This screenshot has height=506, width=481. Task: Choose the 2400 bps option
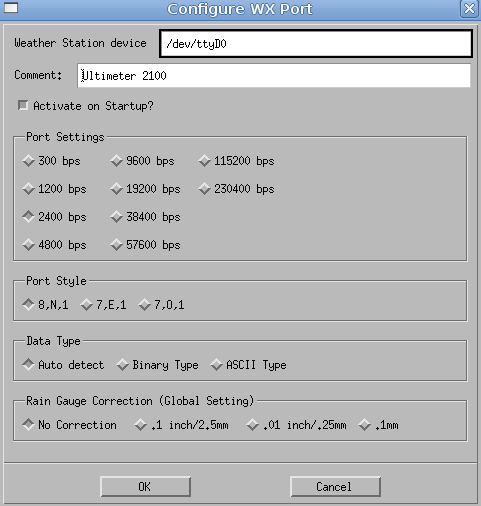point(28,217)
